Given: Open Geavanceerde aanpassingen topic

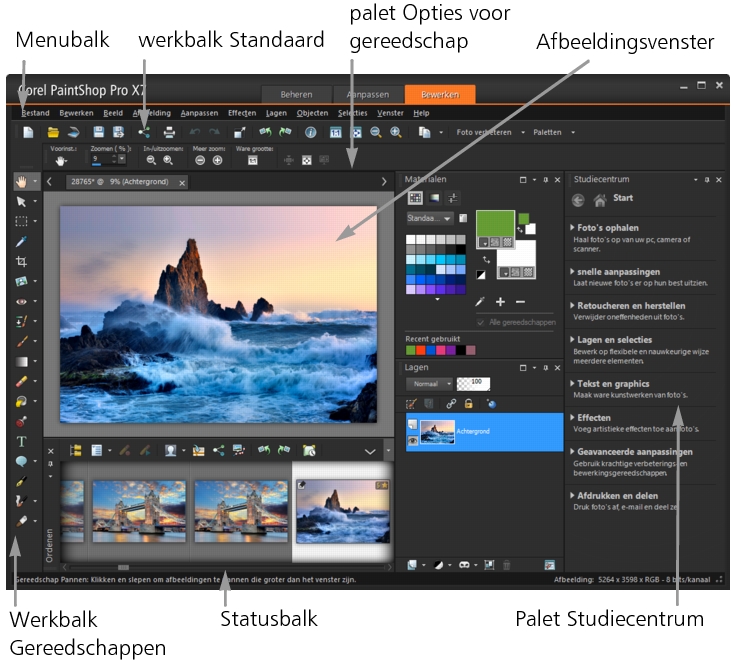Looking at the screenshot, I should tap(634, 452).
